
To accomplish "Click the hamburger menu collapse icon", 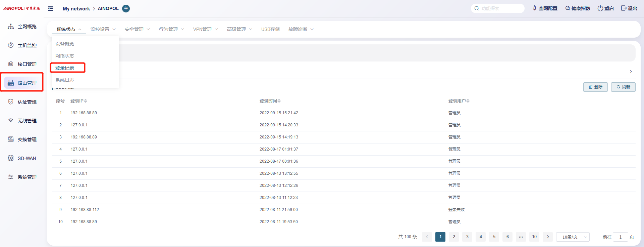I will pos(51,8).
